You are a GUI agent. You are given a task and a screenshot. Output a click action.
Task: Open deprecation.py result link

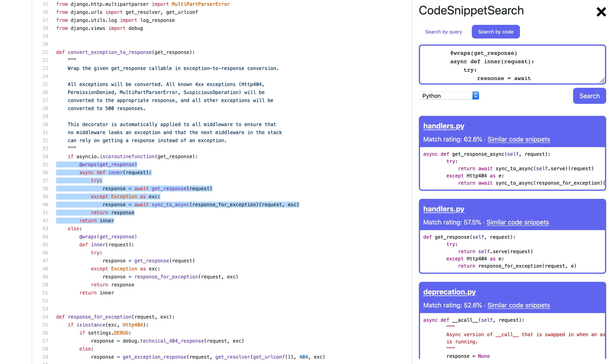coord(449,292)
